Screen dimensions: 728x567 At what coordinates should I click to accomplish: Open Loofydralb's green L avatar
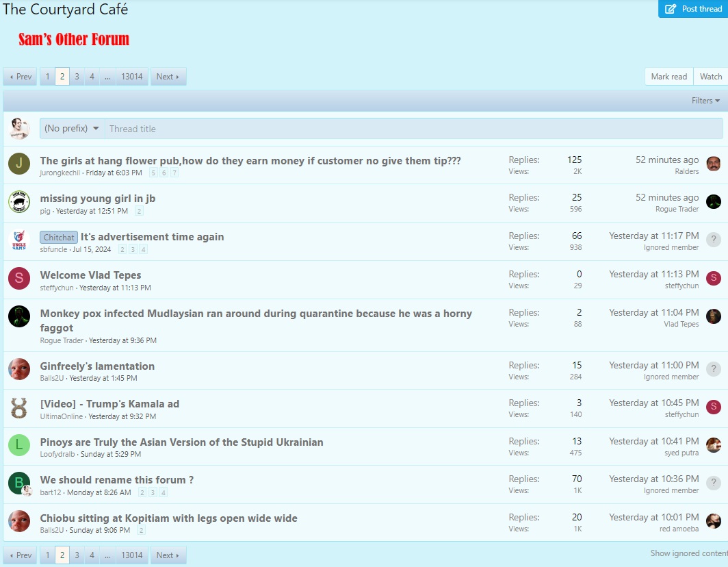(19, 445)
